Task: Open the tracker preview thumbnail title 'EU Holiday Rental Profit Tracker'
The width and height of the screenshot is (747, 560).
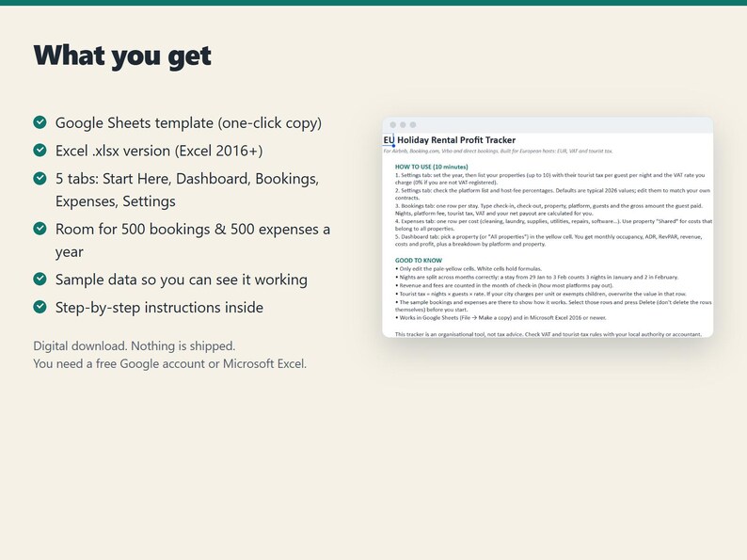Action: pyautogui.click(x=450, y=140)
